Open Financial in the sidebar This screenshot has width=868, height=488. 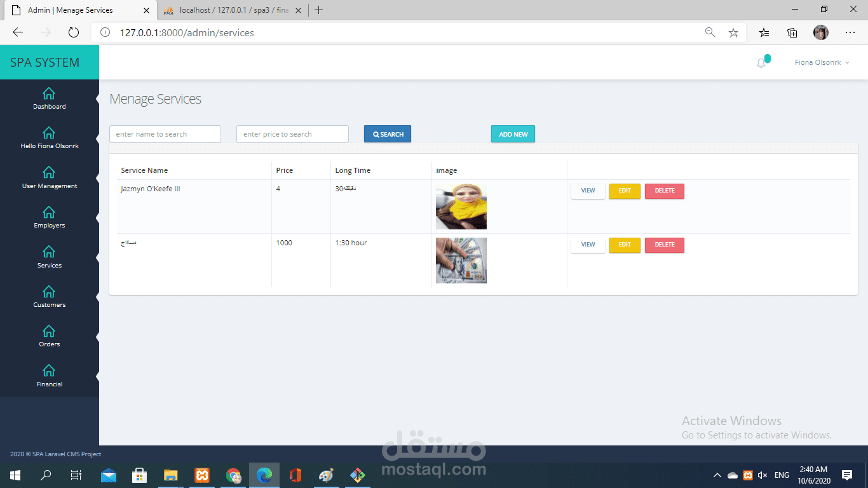[x=49, y=376]
